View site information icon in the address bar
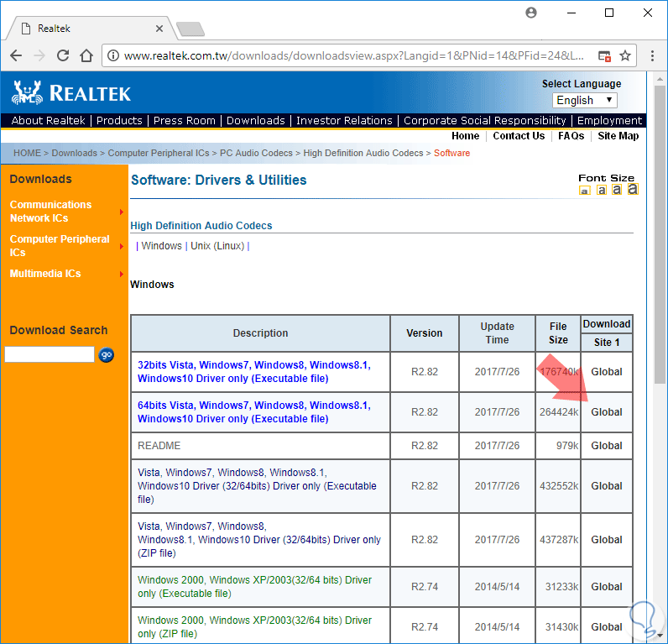The image size is (668, 644). (x=113, y=55)
